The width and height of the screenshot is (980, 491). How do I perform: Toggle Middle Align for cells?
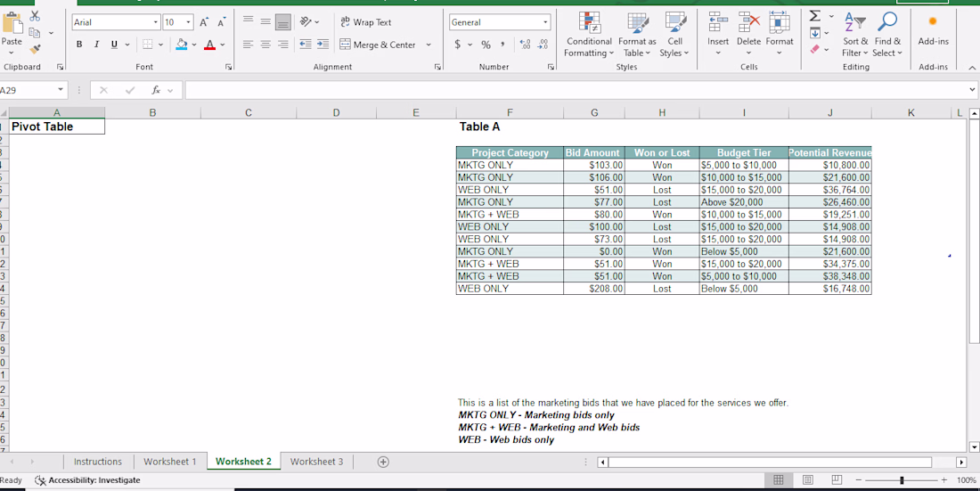[x=265, y=22]
